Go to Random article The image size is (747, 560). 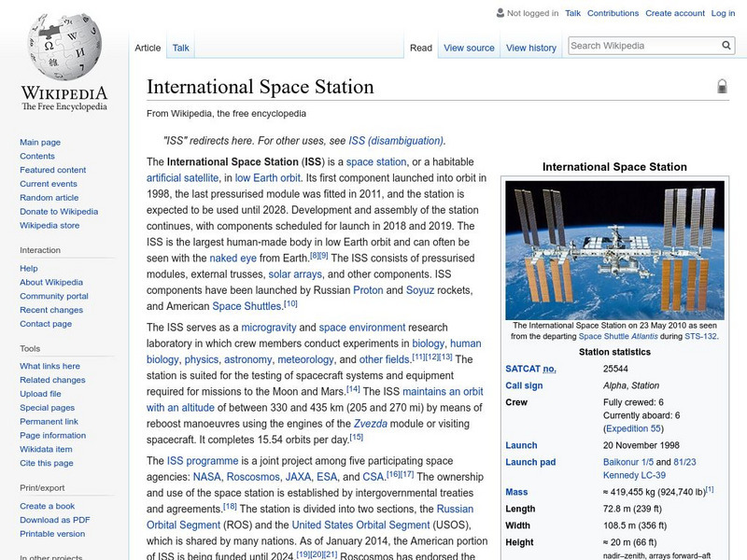[49, 198]
